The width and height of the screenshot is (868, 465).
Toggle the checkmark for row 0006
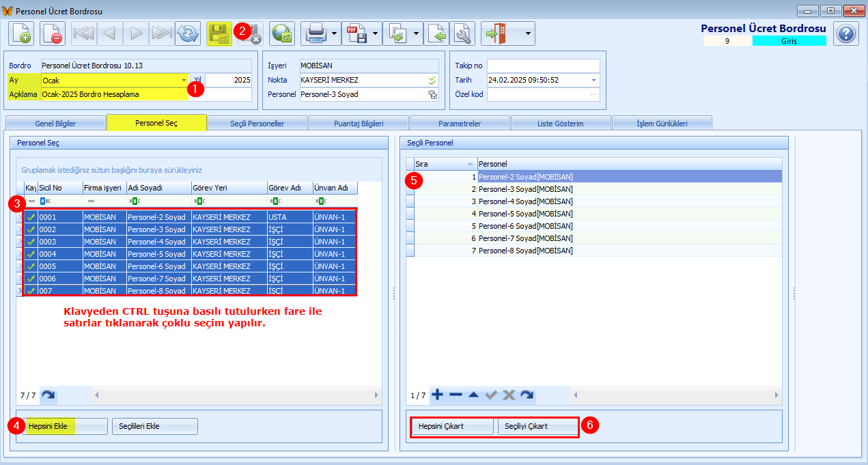click(31, 279)
